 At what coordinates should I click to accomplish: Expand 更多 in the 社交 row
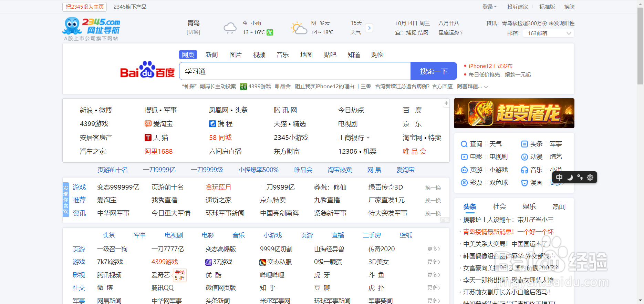(x=434, y=287)
